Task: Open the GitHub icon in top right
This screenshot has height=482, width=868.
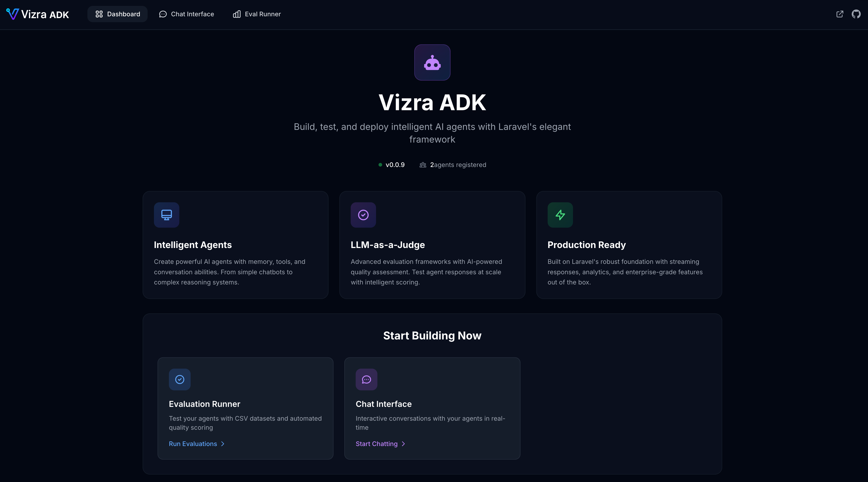Action: click(856, 14)
